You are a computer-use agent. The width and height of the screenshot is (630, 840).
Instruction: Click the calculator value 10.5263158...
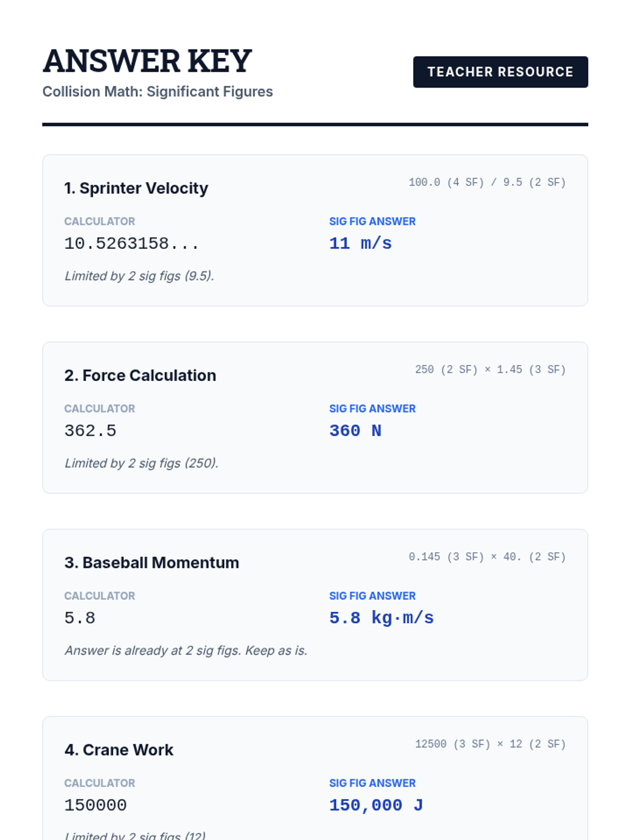click(x=132, y=244)
